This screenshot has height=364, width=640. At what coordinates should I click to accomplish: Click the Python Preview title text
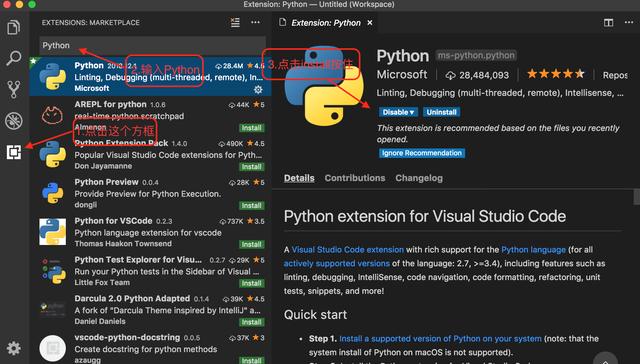pos(106,182)
